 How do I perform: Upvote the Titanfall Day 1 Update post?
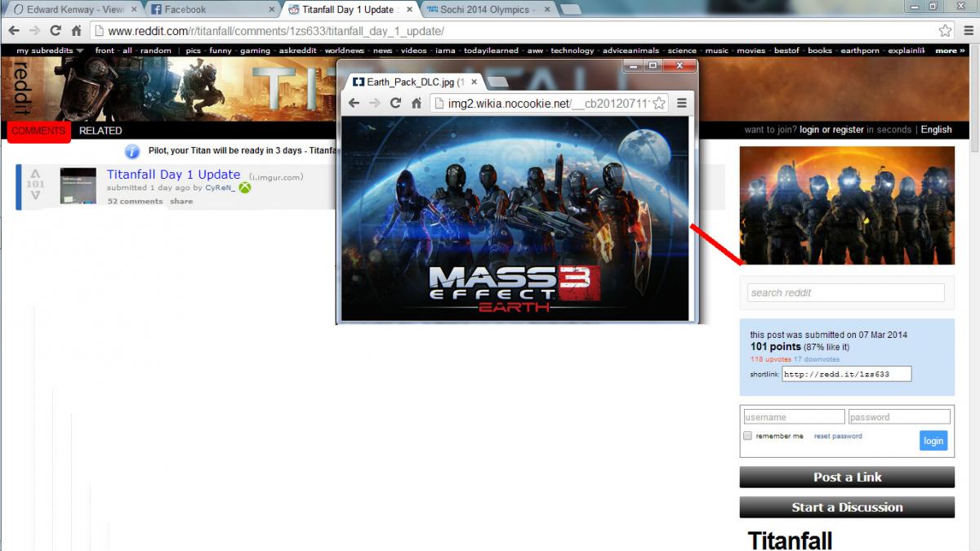click(35, 174)
